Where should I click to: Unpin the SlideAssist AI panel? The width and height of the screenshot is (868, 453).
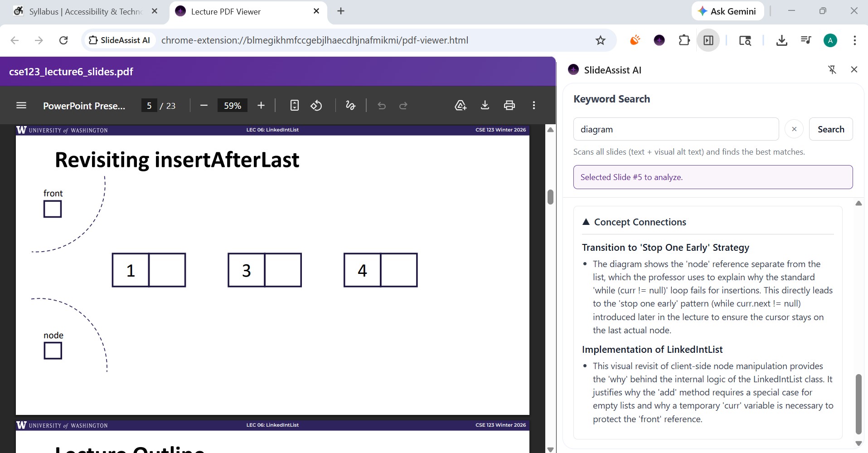pyautogui.click(x=833, y=69)
